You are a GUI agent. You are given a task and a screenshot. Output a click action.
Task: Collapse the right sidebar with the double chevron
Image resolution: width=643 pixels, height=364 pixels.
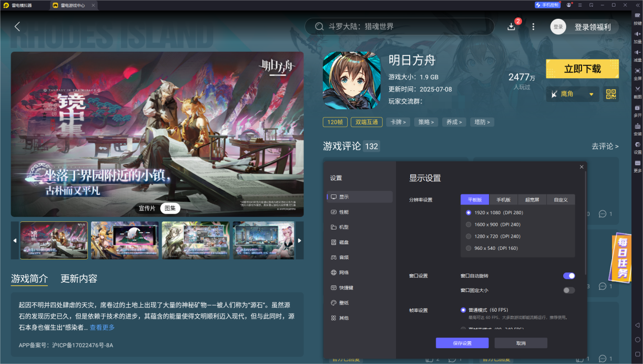(x=637, y=5)
